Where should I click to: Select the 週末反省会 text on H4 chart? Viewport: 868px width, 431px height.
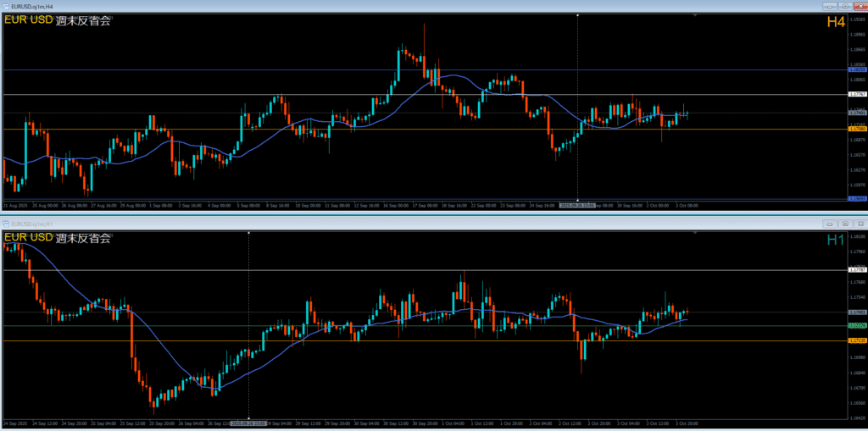83,22
